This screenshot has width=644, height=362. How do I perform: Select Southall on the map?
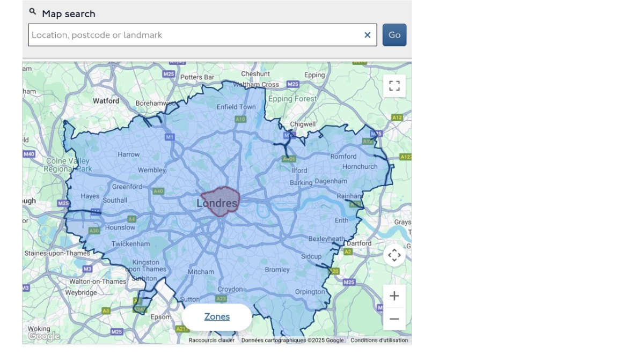tap(115, 201)
